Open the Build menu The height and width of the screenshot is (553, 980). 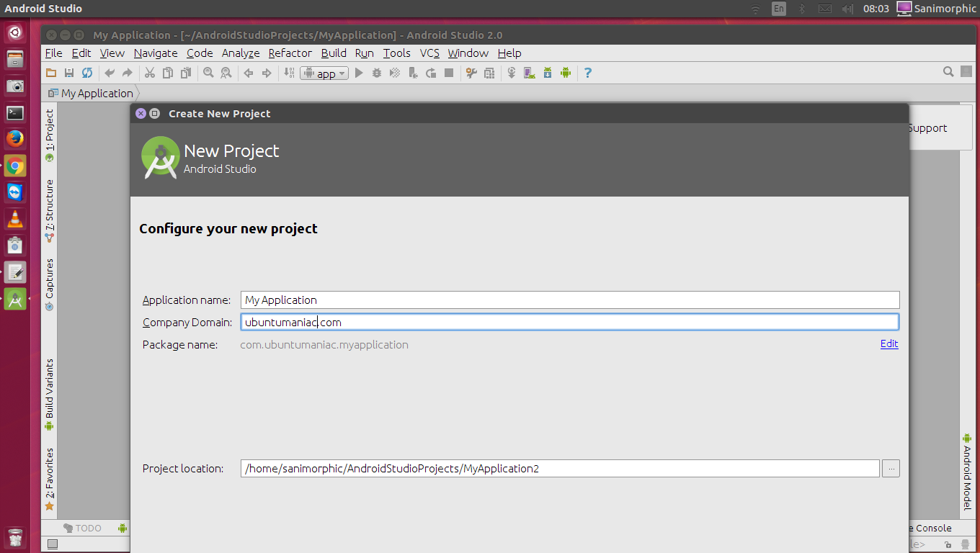(334, 53)
